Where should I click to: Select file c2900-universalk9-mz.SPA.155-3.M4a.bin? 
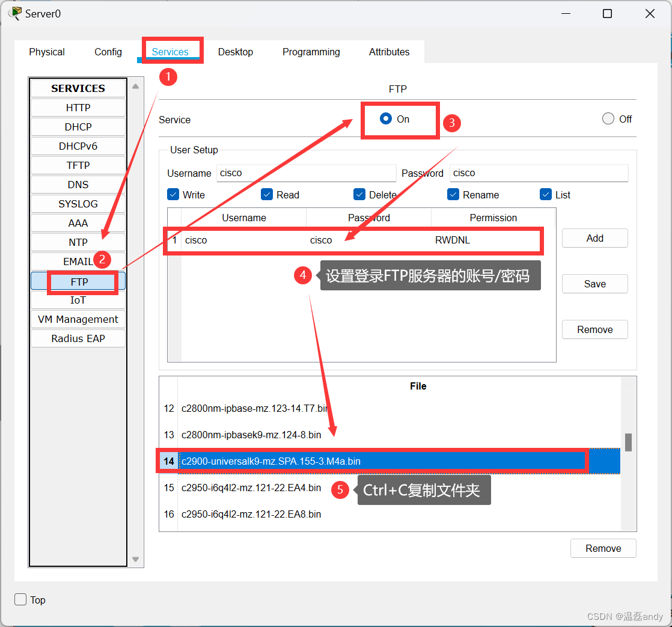(x=399, y=461)
